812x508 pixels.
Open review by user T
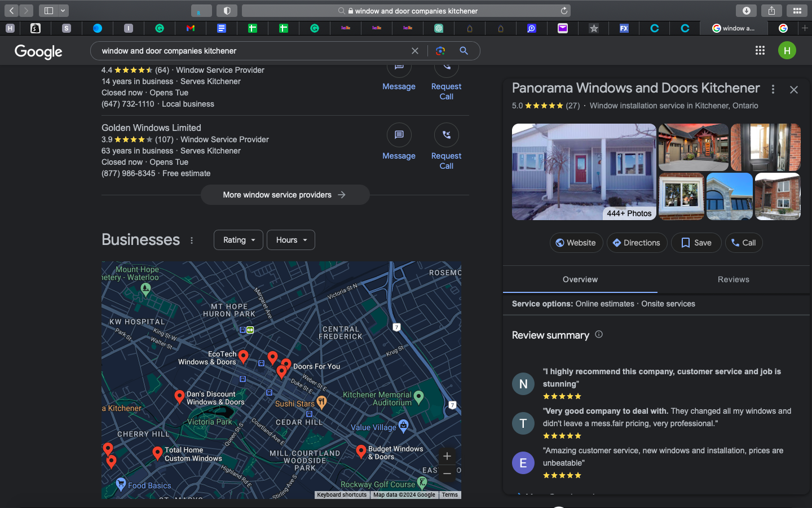(x=523, y=423)
